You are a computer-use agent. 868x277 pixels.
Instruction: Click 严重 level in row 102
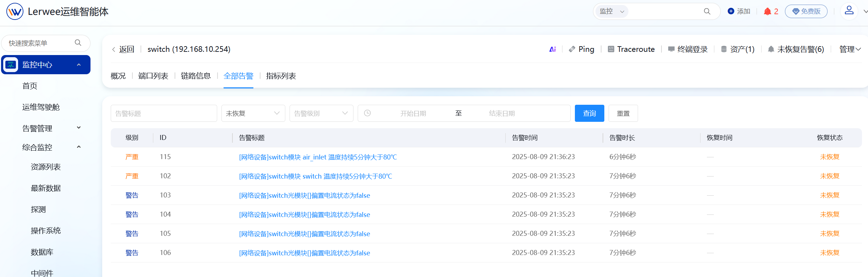pyautogui.click(x=132, y=176)
